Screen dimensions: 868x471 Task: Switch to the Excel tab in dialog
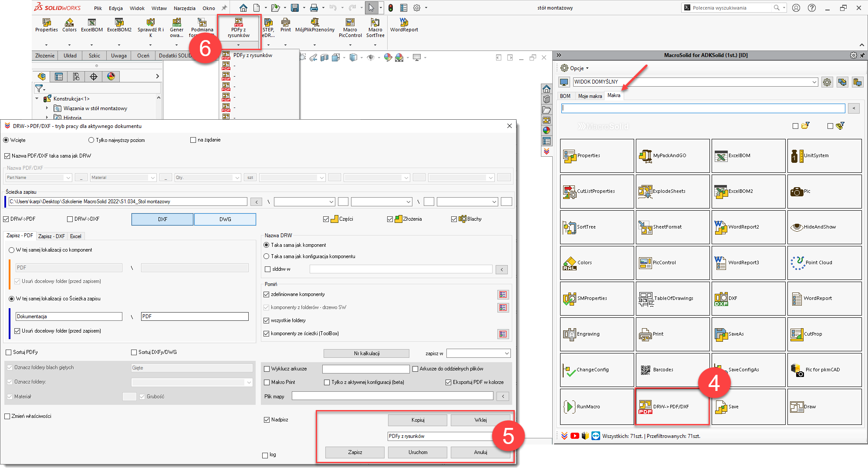pos(76,236)
